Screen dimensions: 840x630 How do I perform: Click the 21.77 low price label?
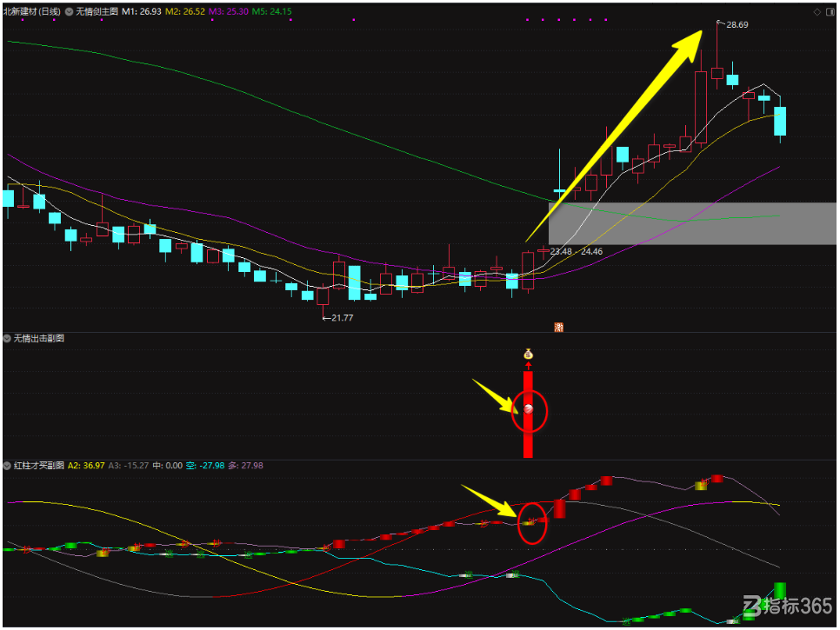343,318
